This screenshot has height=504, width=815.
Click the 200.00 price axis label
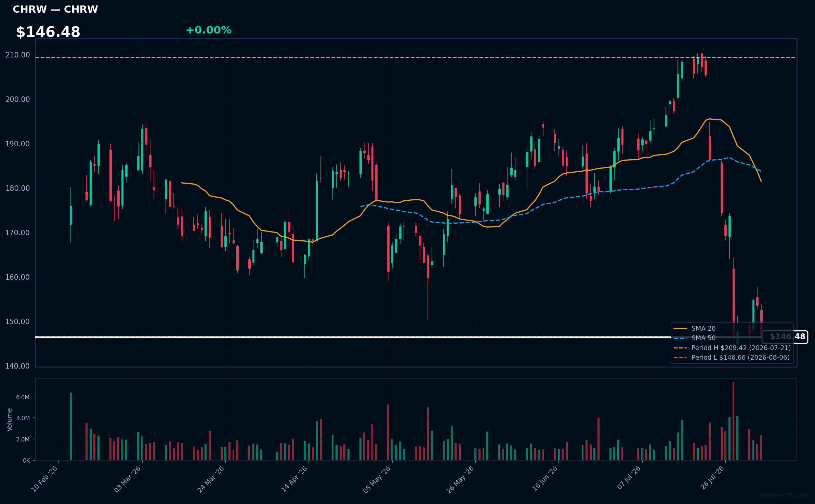pos(18,100)
